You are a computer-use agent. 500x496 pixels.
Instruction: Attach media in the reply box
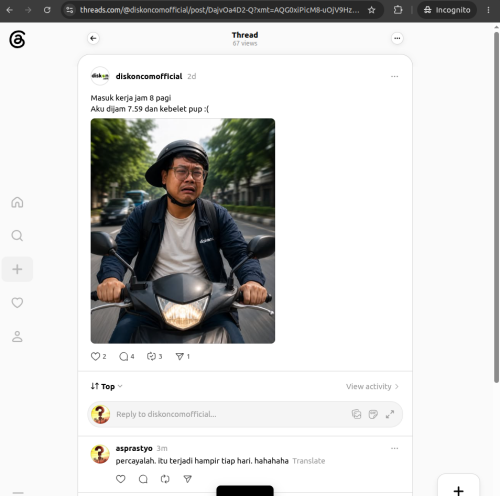(x=356, y=414)
